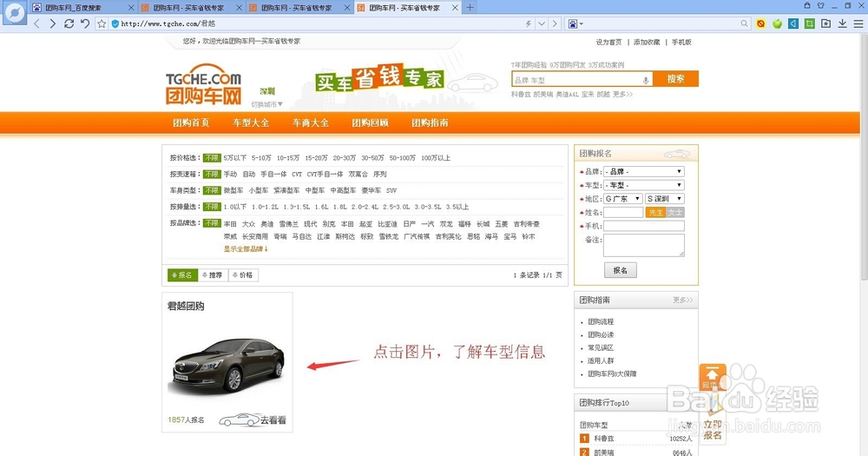Click the browser forward arrow

coord(53,23)
